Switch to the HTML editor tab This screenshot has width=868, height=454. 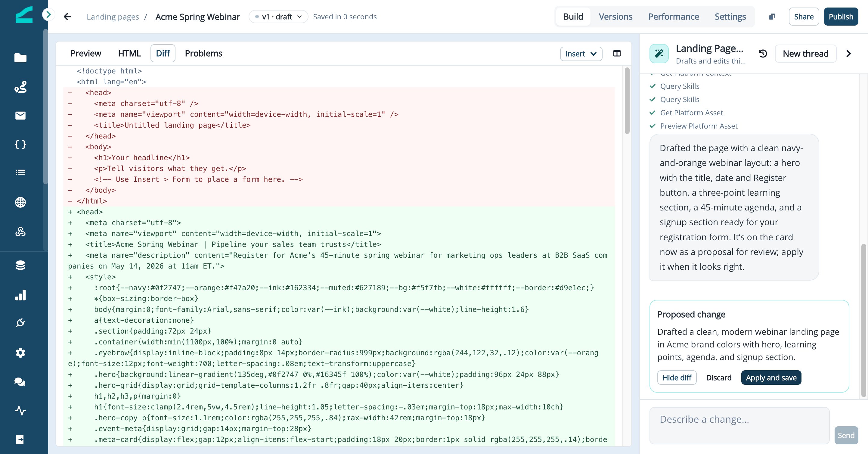[129, 53]
